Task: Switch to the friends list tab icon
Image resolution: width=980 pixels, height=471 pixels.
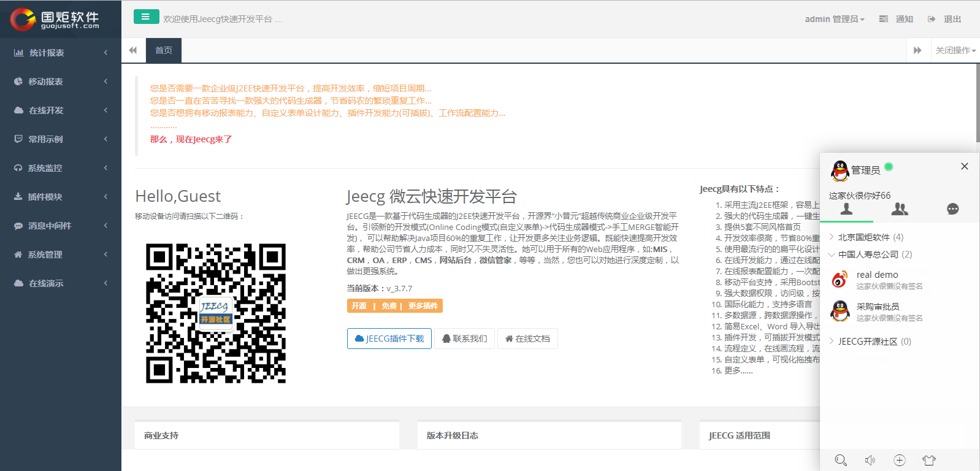Action: coord(846,209)
